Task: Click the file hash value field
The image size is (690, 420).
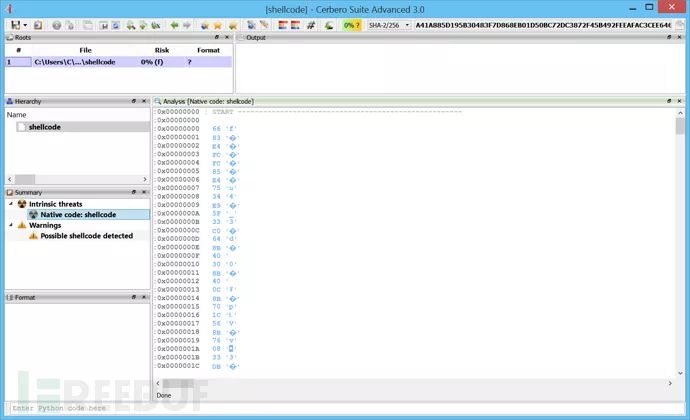Action: coord(543,25)
